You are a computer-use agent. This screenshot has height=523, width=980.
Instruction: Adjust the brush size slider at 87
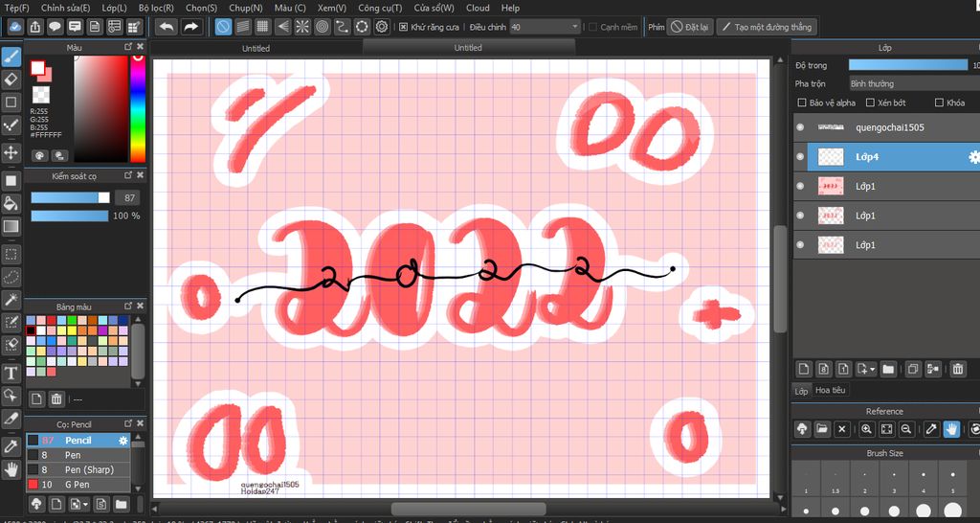tap(70, 197)
